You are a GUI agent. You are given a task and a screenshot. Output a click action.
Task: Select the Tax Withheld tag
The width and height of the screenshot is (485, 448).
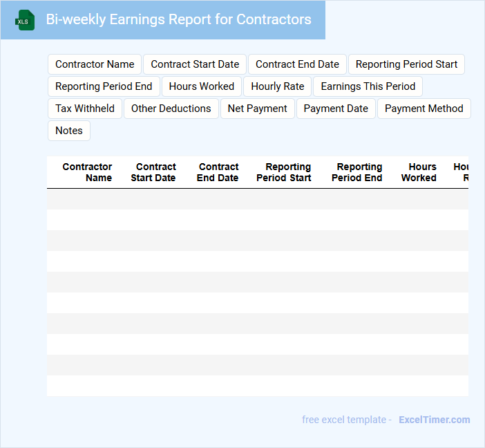pyautogui.click(x=85, y=109)
